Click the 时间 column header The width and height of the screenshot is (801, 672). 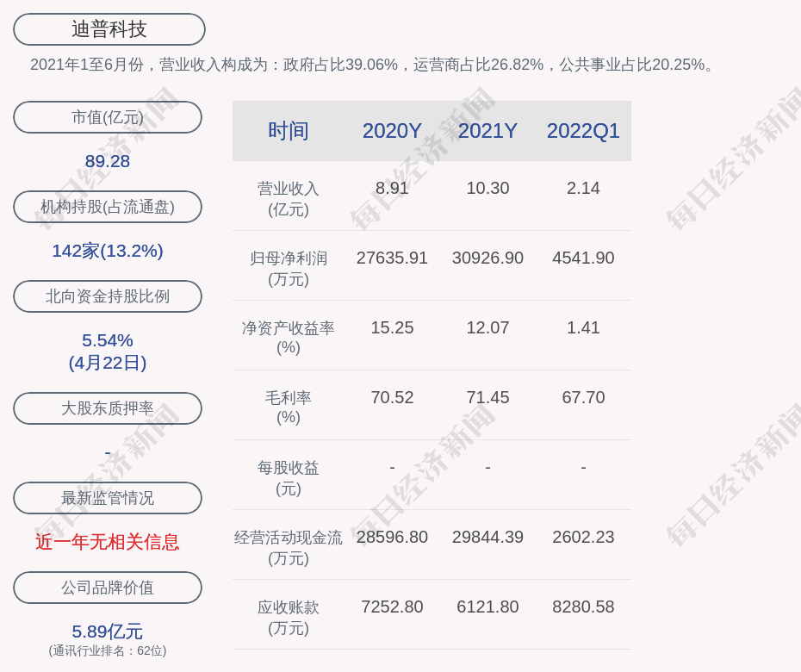289,131
